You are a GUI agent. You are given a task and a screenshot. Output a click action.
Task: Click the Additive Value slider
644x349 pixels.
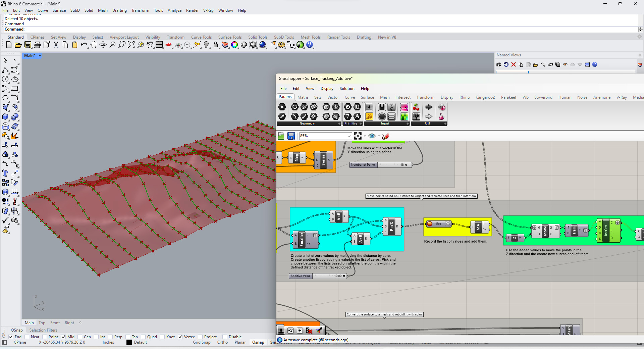(329, 276)
